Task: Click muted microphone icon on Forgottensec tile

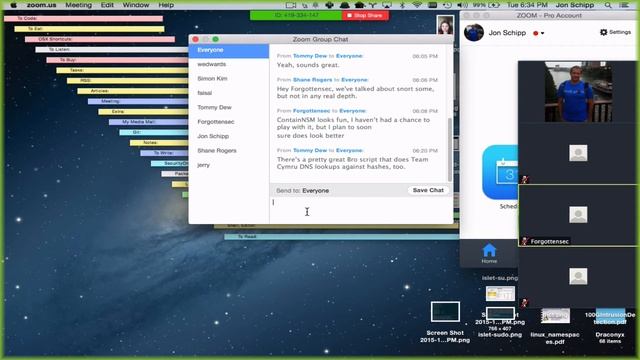Action: pos(525,241)
